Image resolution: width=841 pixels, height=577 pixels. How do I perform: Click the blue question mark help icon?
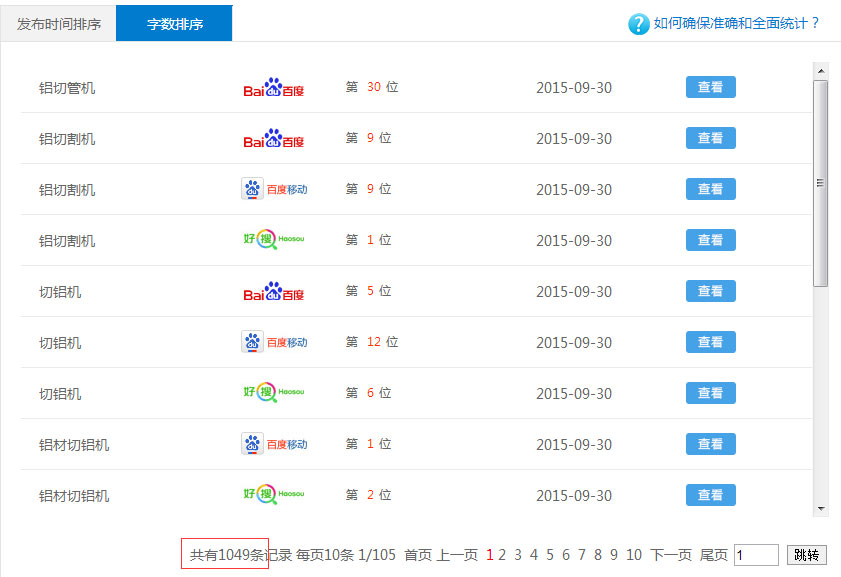tap(638, 24)
